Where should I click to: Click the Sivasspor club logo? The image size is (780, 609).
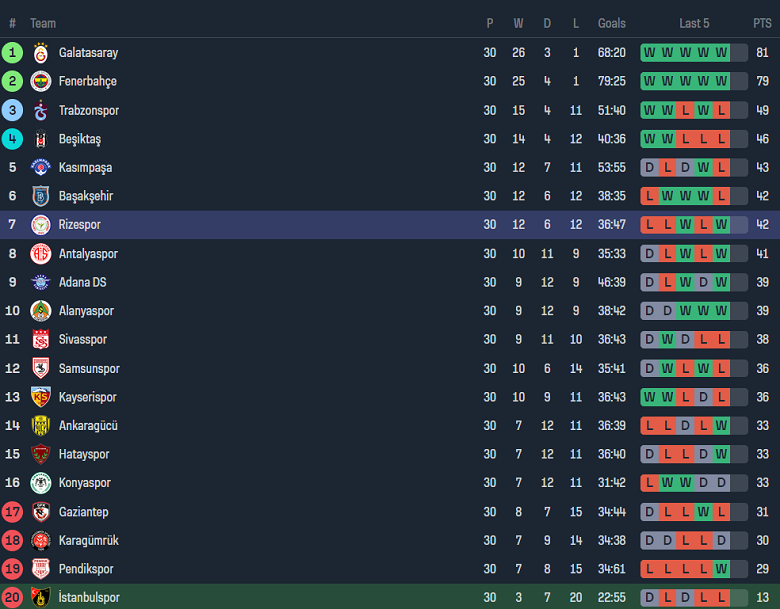(x=41, y=340)
